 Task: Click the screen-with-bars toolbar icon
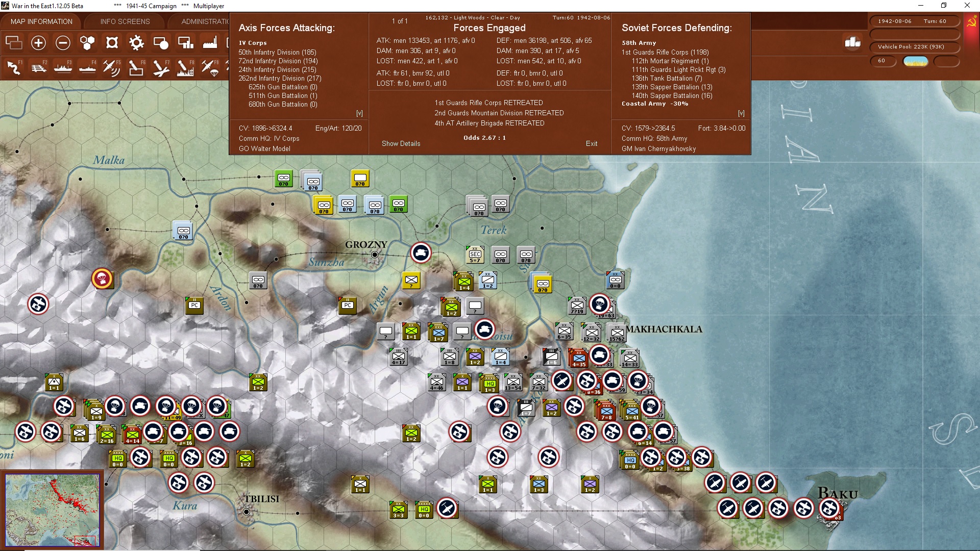[185, 43]
